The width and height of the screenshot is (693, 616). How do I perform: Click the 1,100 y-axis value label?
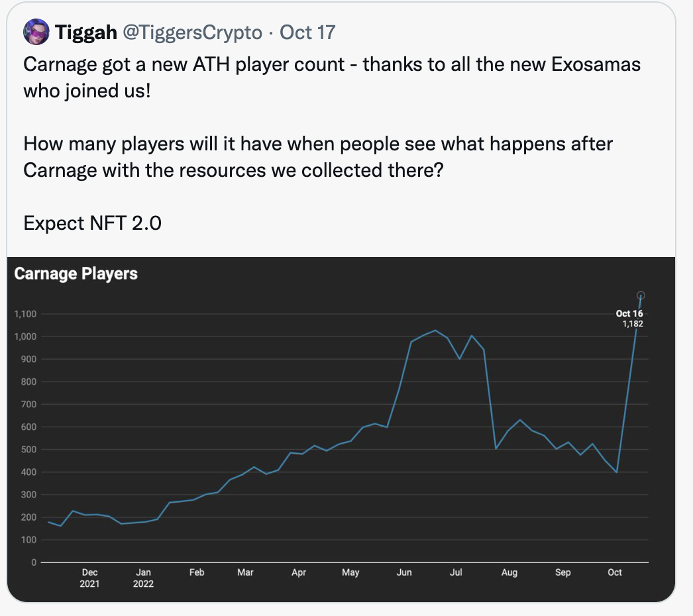(25, 314)
